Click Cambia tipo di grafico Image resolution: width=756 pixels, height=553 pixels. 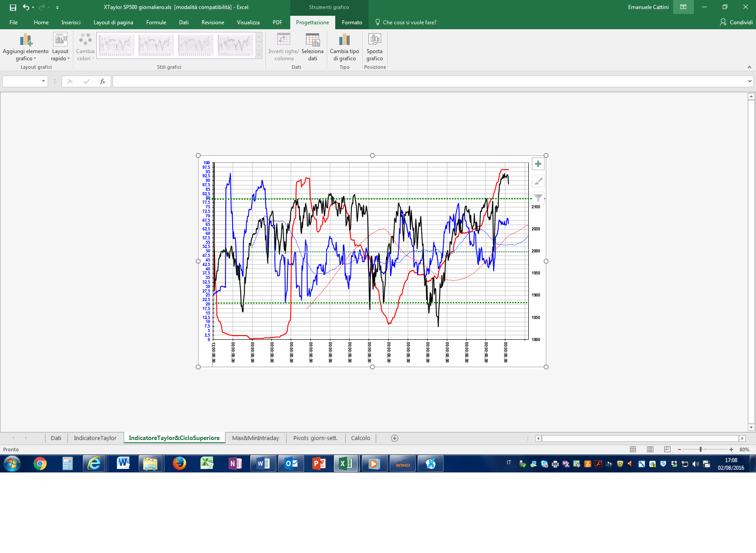[344, 47]
